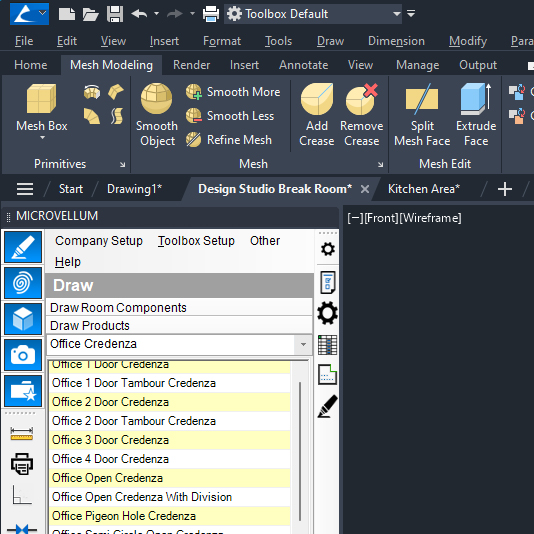
Task: Click the ruler measure icon
Action: point(22,434)
